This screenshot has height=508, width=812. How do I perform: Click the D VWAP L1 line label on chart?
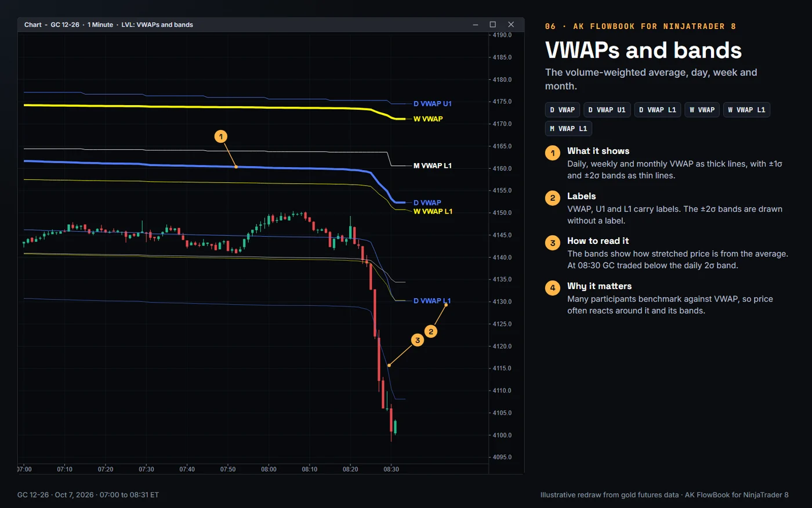pos(432,301)
